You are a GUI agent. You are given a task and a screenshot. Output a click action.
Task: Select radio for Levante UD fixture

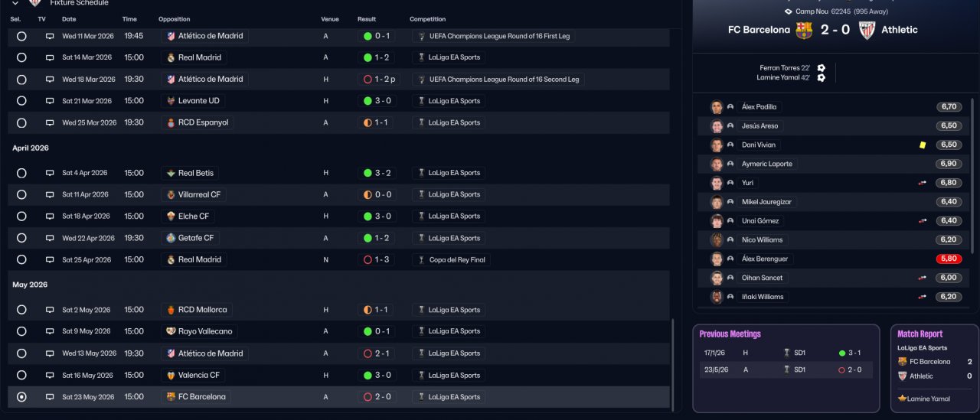21,101
